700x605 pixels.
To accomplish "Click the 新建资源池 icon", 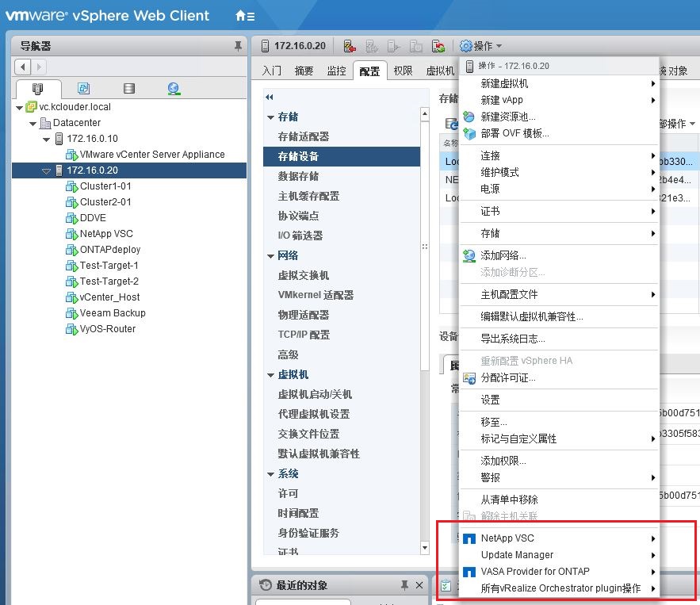I will (x=469, y=117).
